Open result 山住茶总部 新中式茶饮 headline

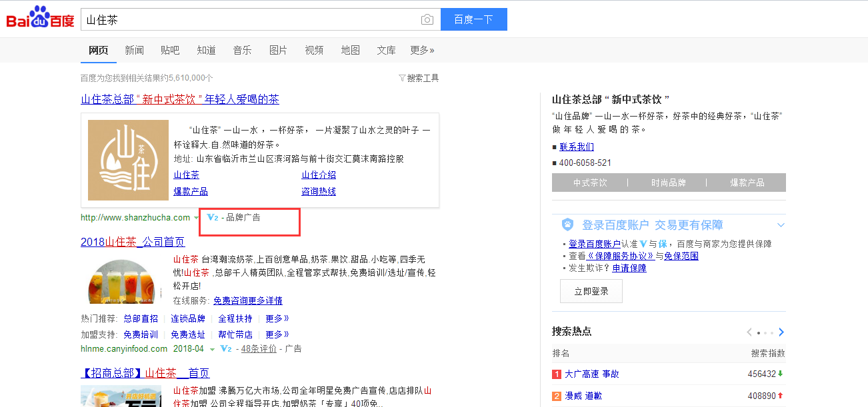coord(180,99)
